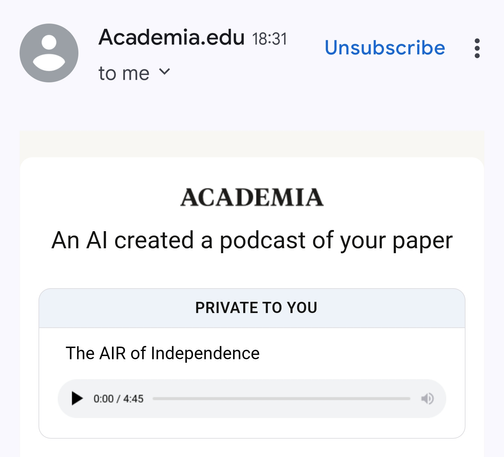
Task: Select the PRIVATE TO YOU banner
Action: [x=252, y=308]
